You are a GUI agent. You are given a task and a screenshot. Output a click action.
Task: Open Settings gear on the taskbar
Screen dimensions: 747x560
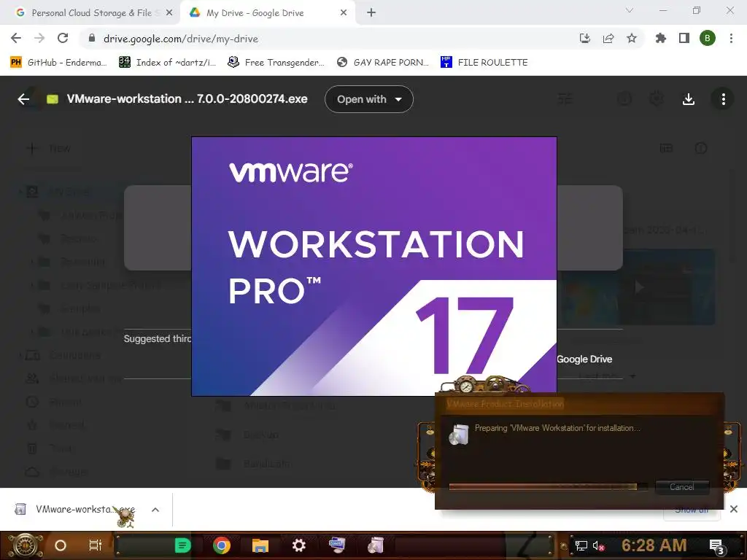(298, 545)
